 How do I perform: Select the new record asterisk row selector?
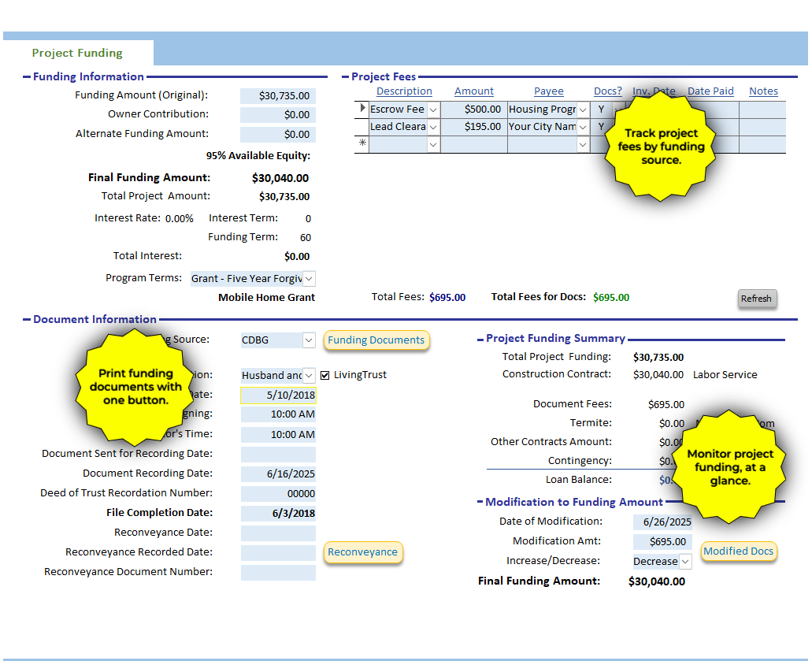[362, 143]
